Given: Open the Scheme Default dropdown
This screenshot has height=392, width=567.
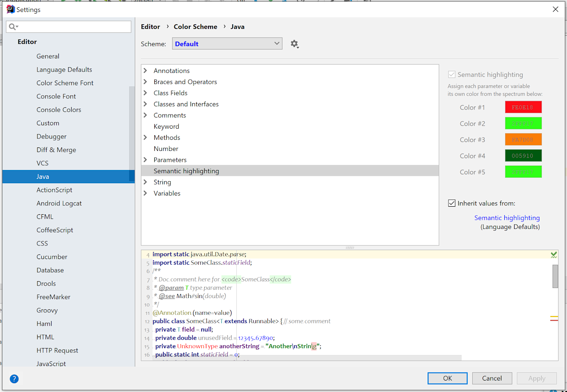Looking at the screenshot, I should (x=227, y=43).
